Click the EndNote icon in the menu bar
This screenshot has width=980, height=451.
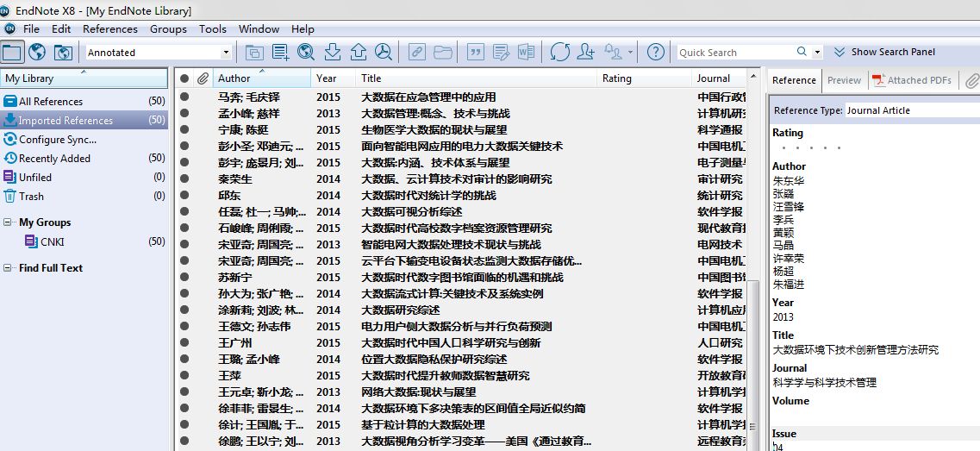click(x=9, y=28)
